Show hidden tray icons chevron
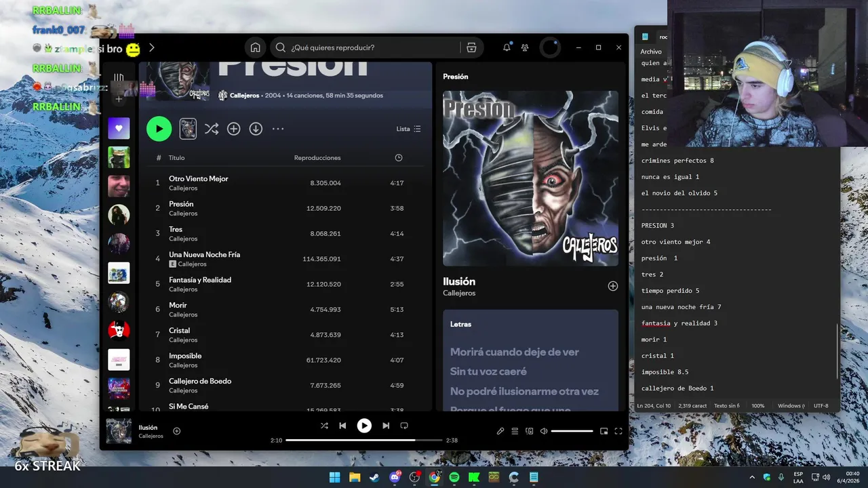The image size is (868, 488). pos(751,477)
